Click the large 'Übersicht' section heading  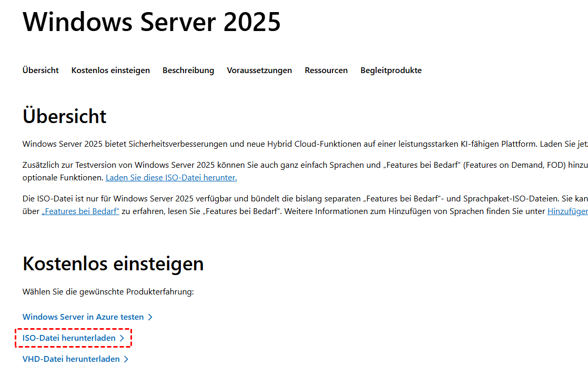[65, 116]
